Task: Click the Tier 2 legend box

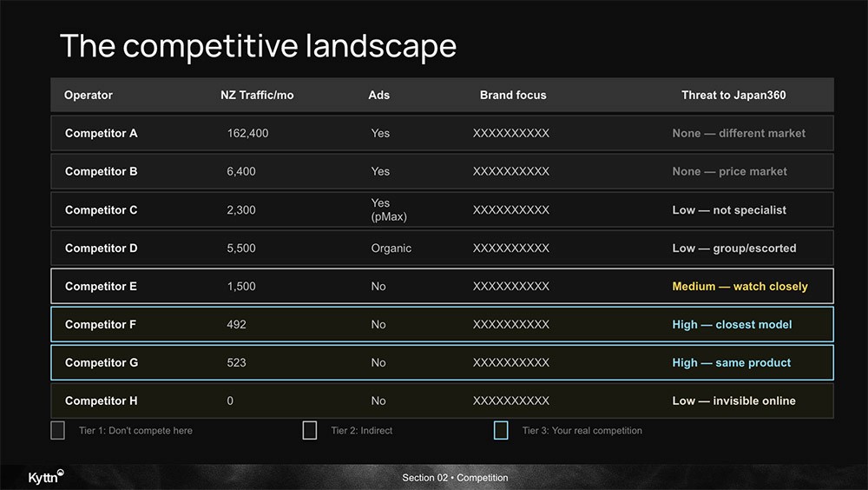Action: pyautogui.click(x=310, y=430)
